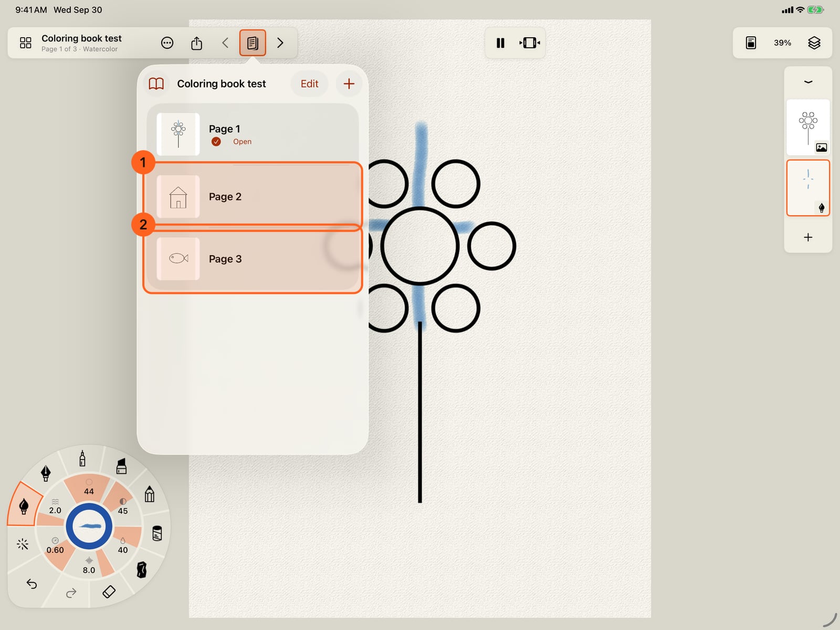Image resolution: width=840 pixels, height=630 pixels.
Task: Tap the share export icon
Action: pos(196,43)
